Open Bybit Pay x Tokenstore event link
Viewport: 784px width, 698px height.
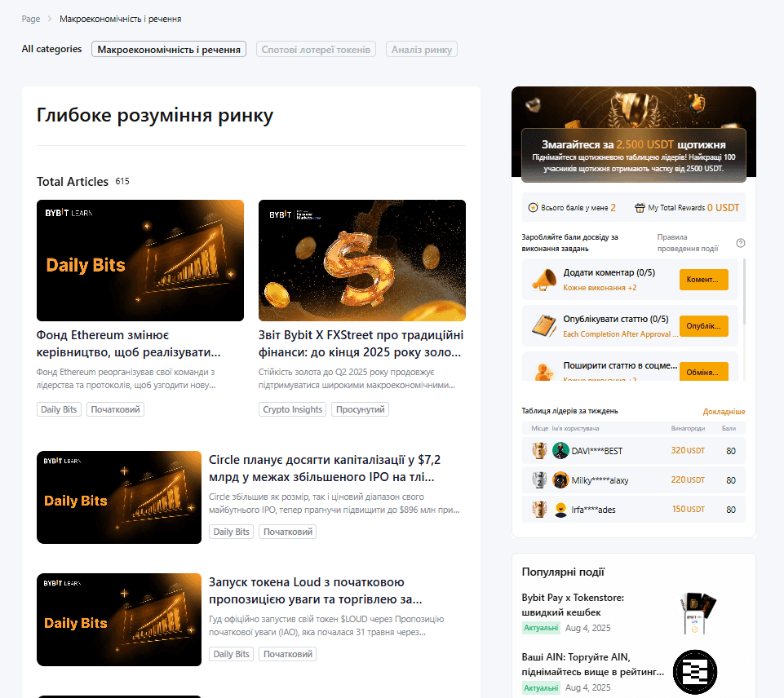click(x=573, y=604)
